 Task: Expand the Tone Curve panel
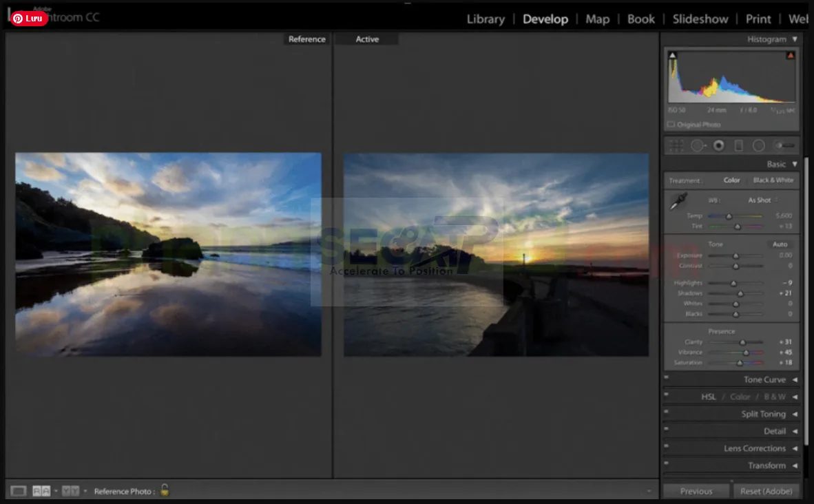(764, 379)
